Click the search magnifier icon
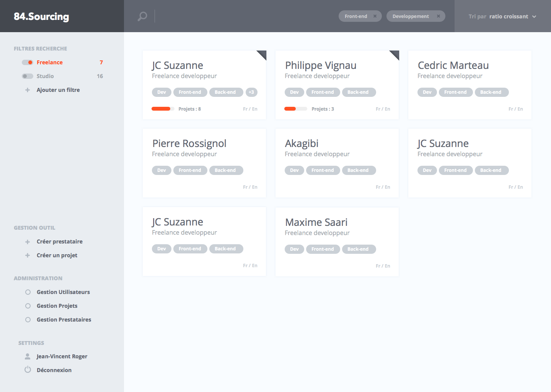 click(x=142, y=16)
